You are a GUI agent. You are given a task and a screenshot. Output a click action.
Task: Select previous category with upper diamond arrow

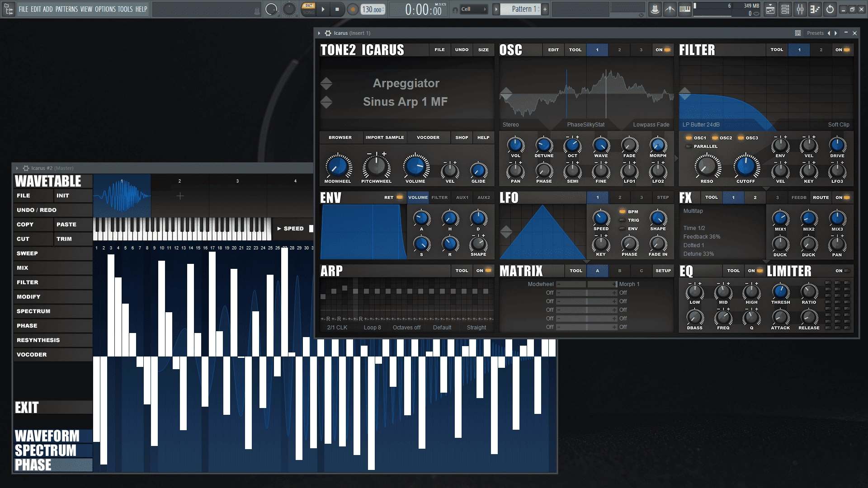pyautogui.click(x=326, y=83)
